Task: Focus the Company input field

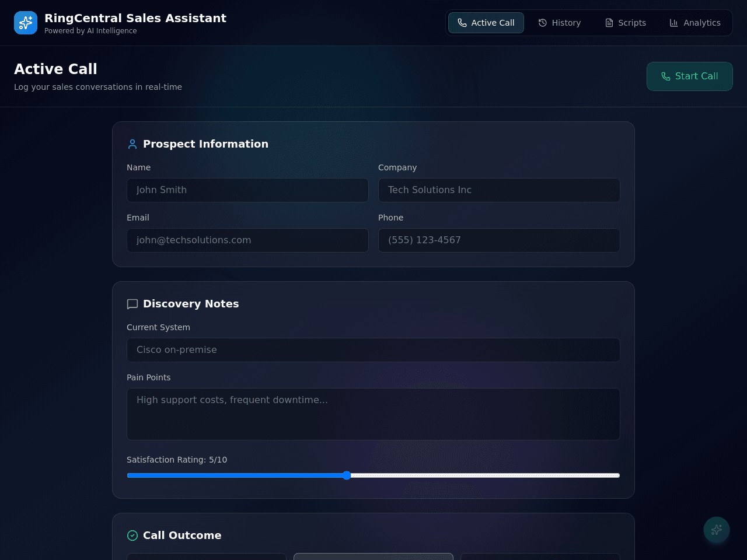Action: tap(499, 190)
